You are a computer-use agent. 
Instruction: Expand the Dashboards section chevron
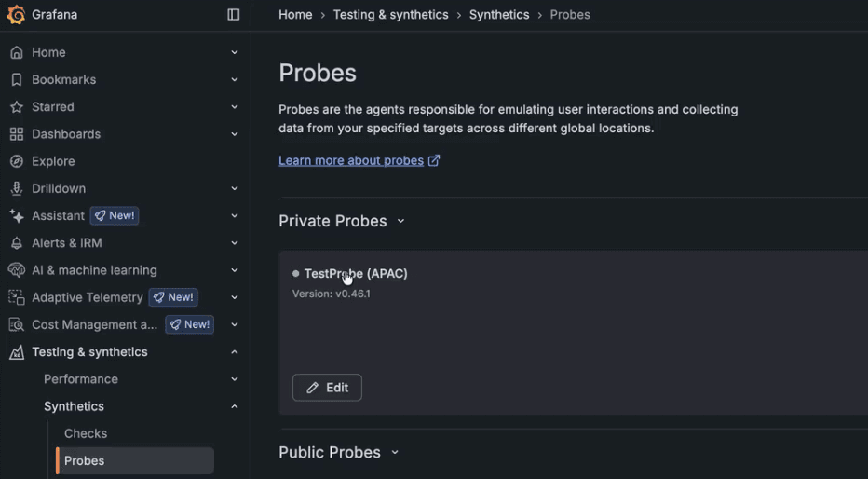click(x=234, y=134)
